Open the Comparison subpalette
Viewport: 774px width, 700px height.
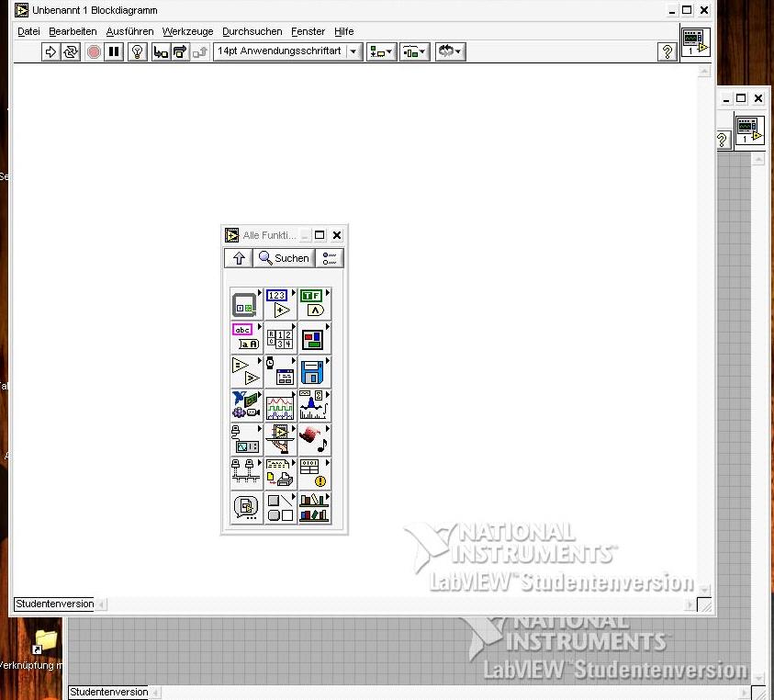(x=246, y=372)
